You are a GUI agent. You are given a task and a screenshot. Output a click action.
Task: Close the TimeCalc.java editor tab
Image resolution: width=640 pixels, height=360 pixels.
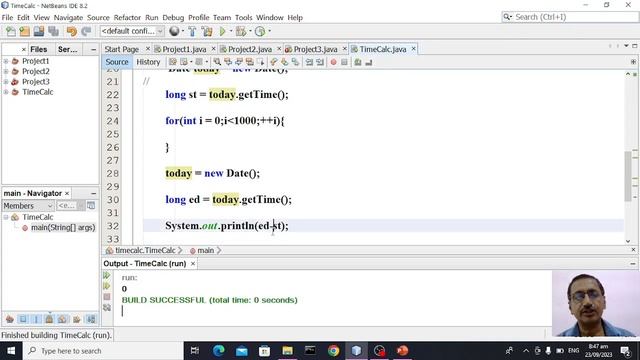pos(413,49)
